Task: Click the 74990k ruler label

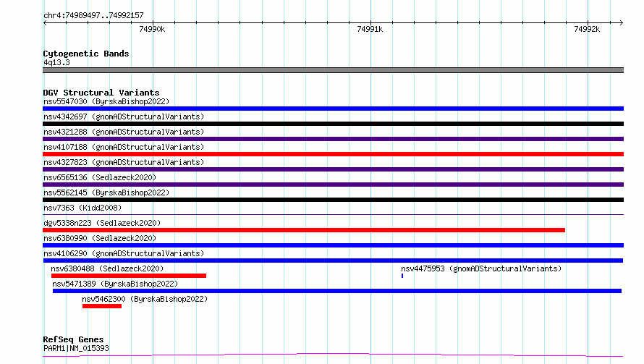Action: coord(152,29)
